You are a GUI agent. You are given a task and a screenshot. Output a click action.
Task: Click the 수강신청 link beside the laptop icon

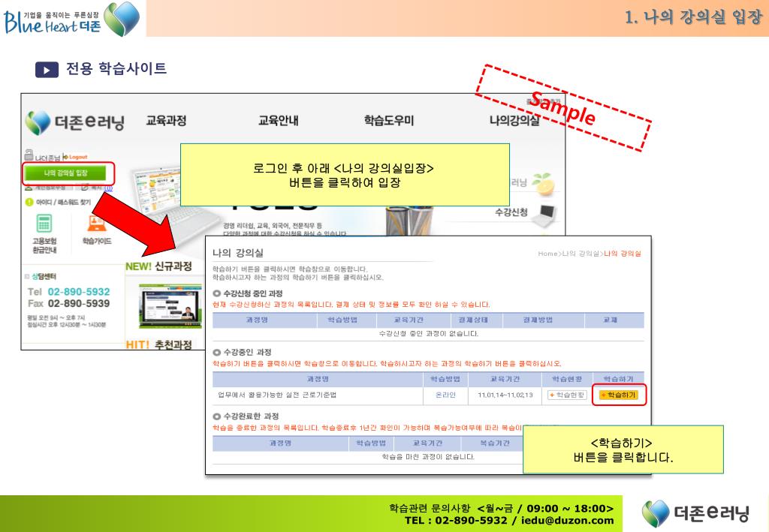[511, 212]
